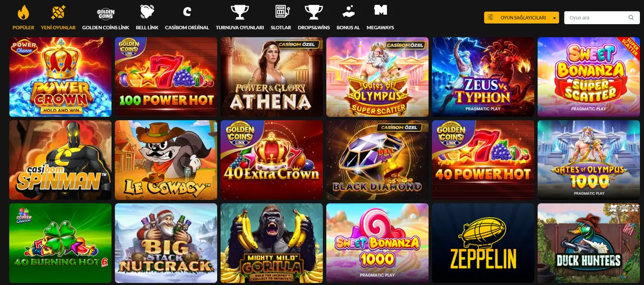Expand the Oyun Sağlayıcıları dropdown
The height and width of the screenshot is (285, 644).
click(521, 18)
